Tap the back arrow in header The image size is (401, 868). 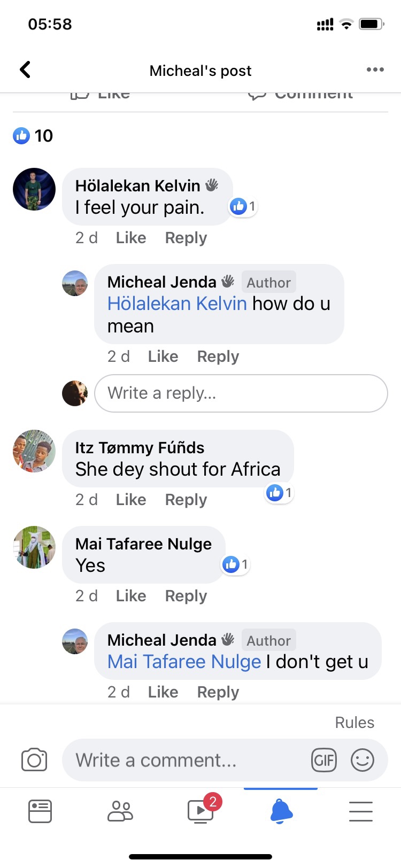point(25,70)
